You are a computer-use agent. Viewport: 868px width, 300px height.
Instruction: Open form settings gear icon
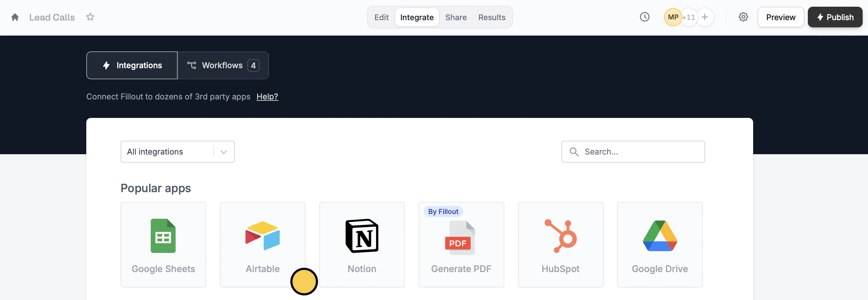click(743, 17)
